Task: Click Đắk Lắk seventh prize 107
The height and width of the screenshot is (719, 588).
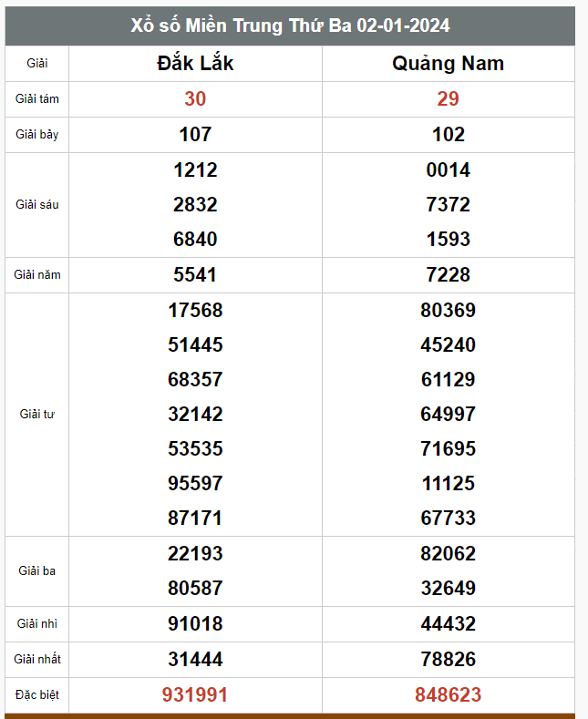Action: 195,135
